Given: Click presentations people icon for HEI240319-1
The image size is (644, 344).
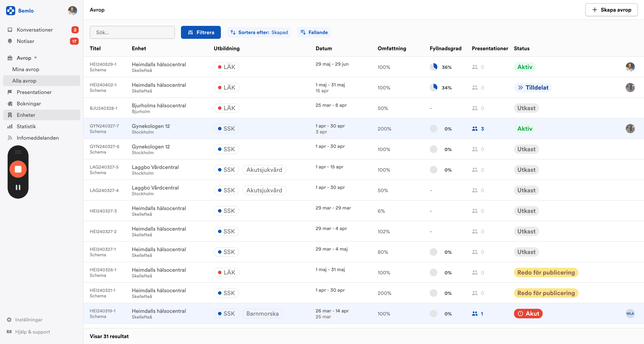Looking at the screenshot, I should (x=474, y=314).
